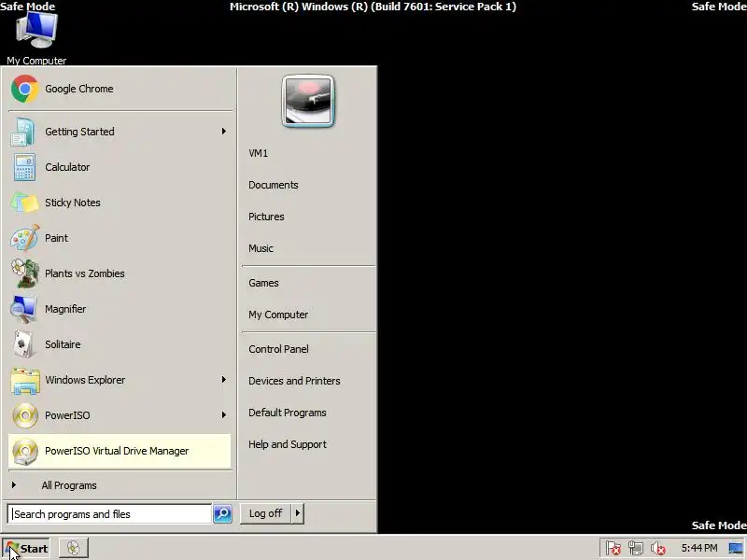Expand All Programs arrow

pyautogui.click(x=14, y=484)
